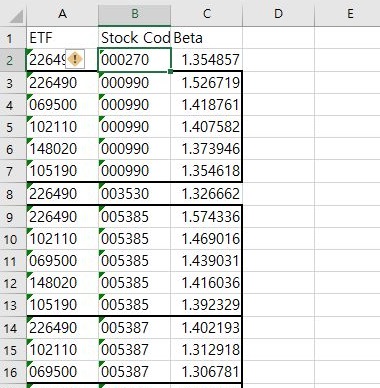Click empty cell D1
The image size is (380, 388).
coord(278,38)
